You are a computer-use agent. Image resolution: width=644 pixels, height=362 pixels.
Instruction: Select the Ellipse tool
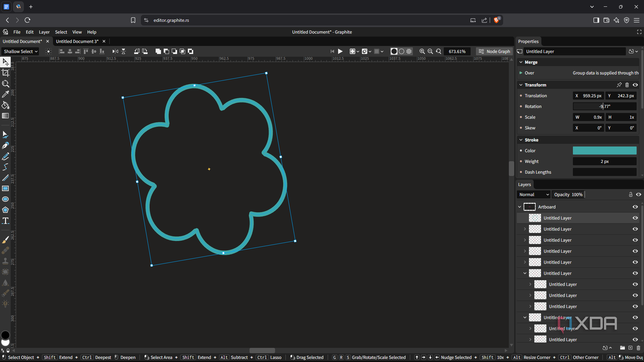click(6, 199)
